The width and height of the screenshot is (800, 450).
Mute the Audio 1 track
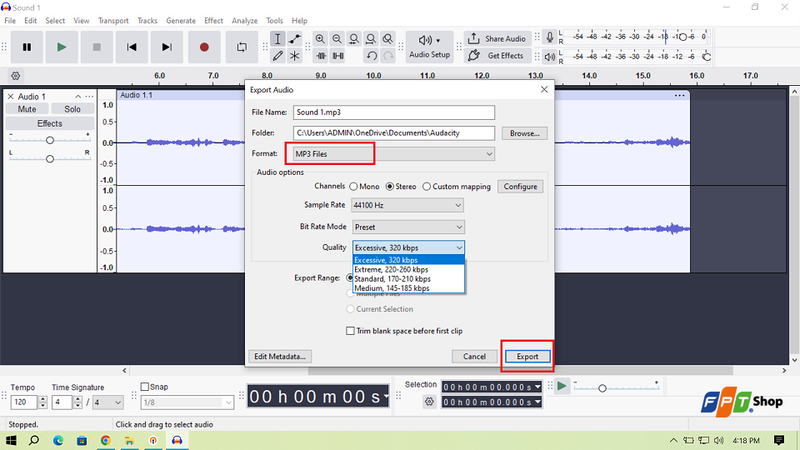tap(27, 109)
